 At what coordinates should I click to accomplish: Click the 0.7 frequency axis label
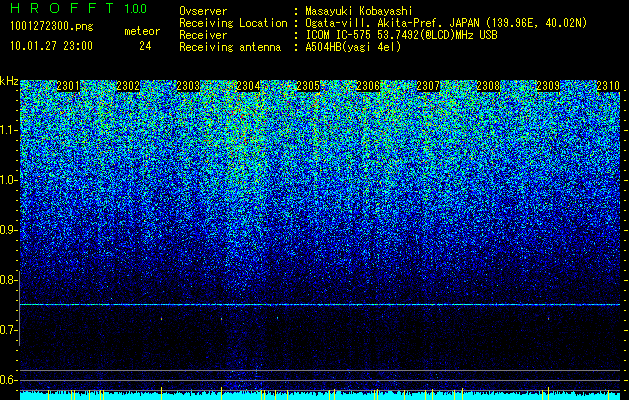point(9,330)
